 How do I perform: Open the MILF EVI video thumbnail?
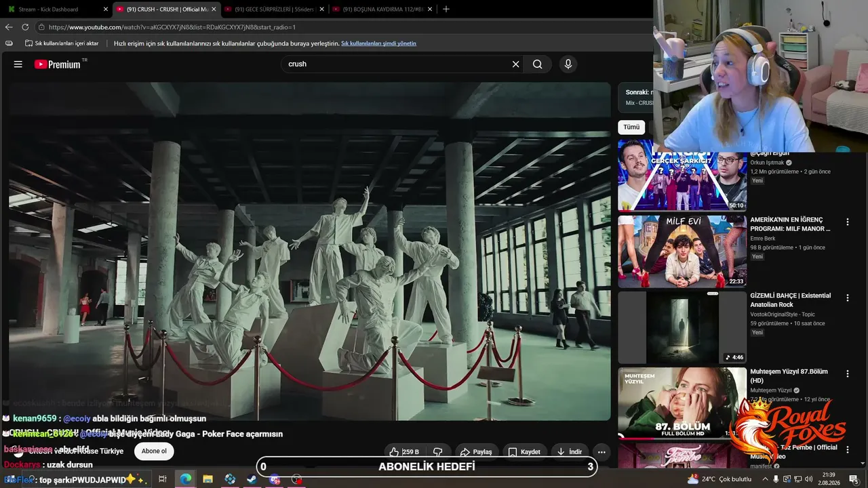pyautogui.click(x=682, y=251)
